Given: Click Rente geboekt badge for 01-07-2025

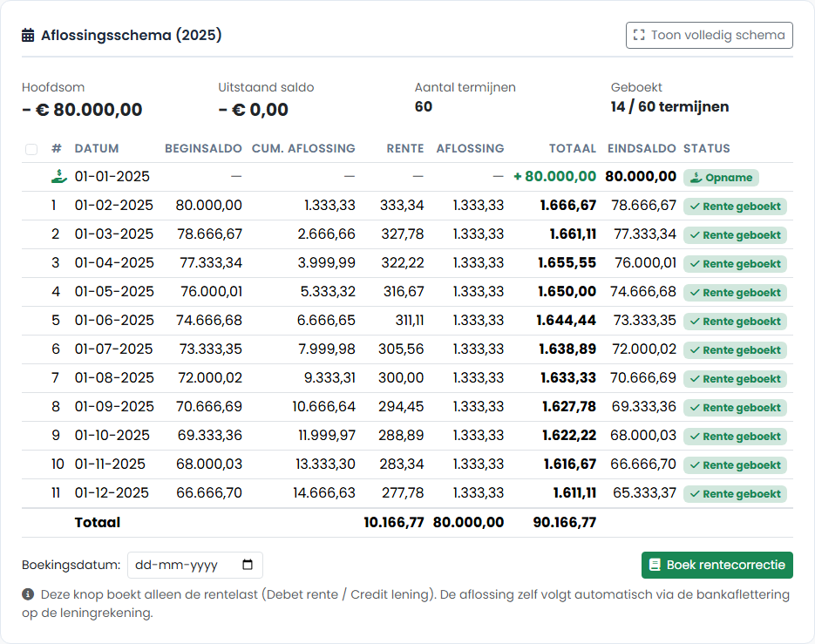Looking at the screenshot, I should pos(735,349).
